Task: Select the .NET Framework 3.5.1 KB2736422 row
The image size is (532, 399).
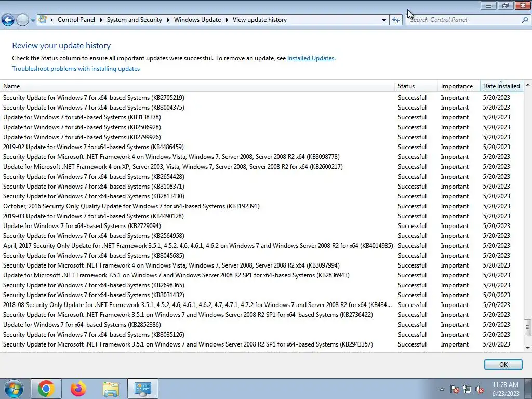Action: point(262,314)
